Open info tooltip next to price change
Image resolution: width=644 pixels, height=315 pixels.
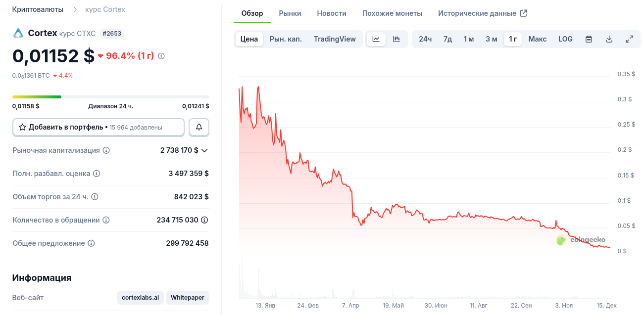(161, 56)
